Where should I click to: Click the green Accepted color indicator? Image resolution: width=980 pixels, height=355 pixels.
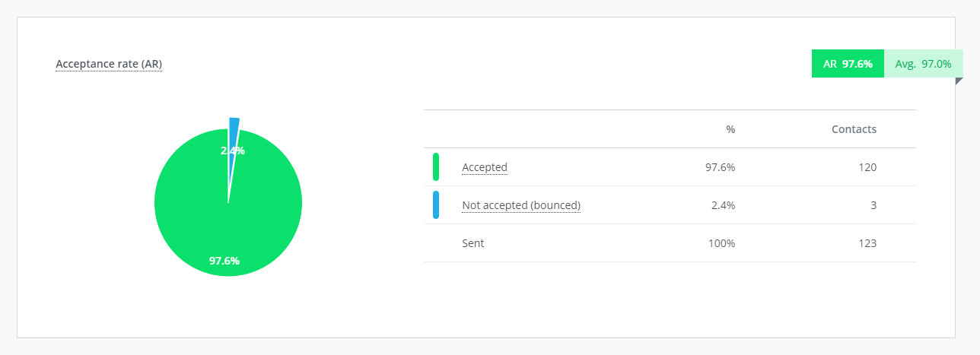click(x=436, y=167)
